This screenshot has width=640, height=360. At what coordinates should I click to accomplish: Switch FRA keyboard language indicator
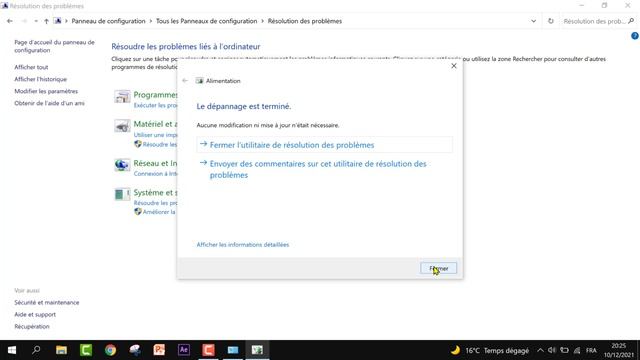(x=591, y=350)
